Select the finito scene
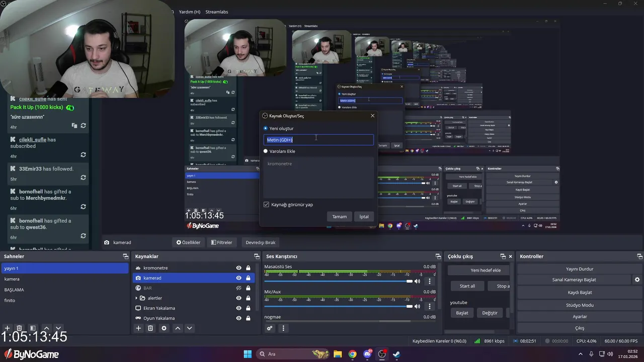This screenshot has height=362, width=644. 64,300
